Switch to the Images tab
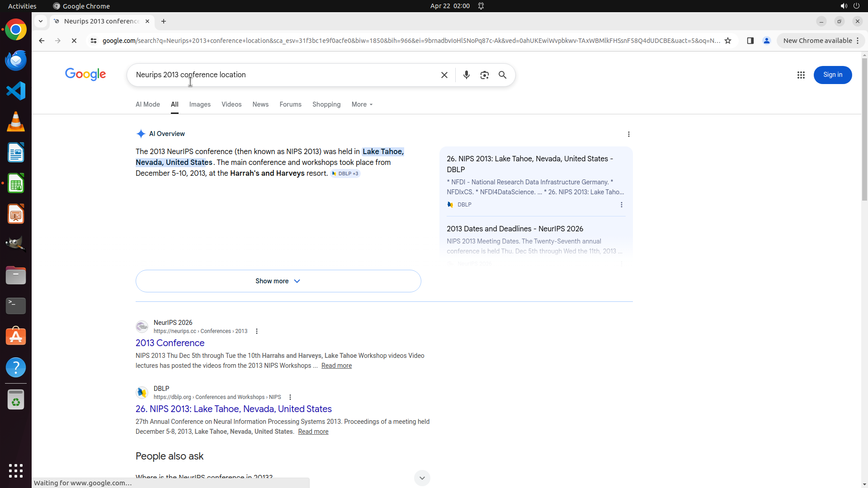Image resolution: width=868 pixels, height=488 pixels. [x=200, y=104]
